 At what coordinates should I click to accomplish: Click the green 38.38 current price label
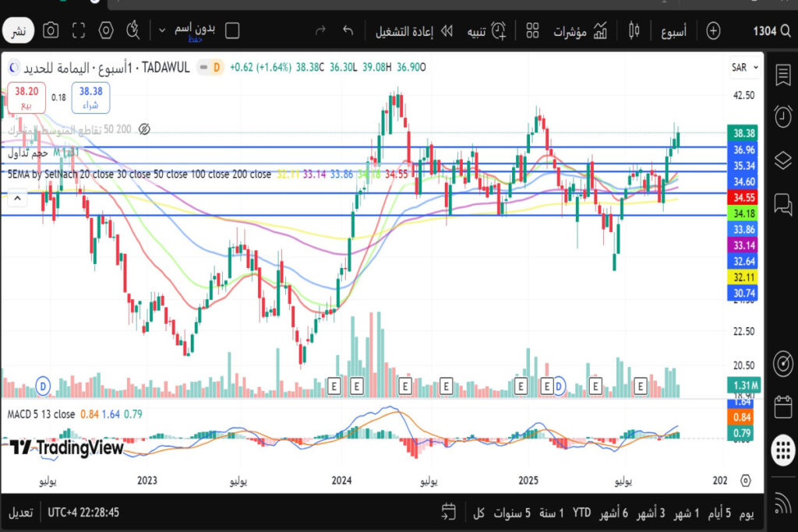coord(744,132)
